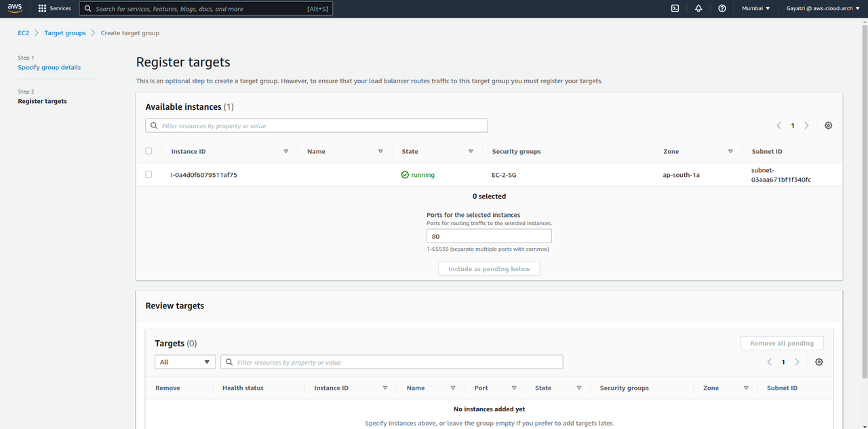
Task: Sort Available instances by Instance ID
Action: [x=286, y=151]
